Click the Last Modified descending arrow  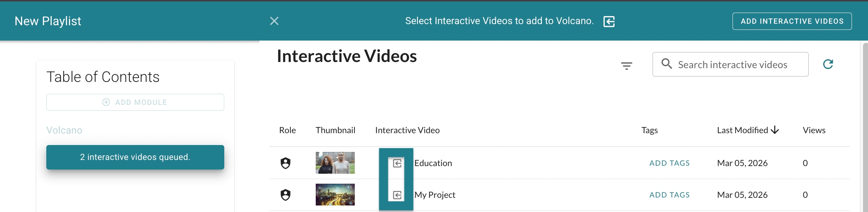775,130
